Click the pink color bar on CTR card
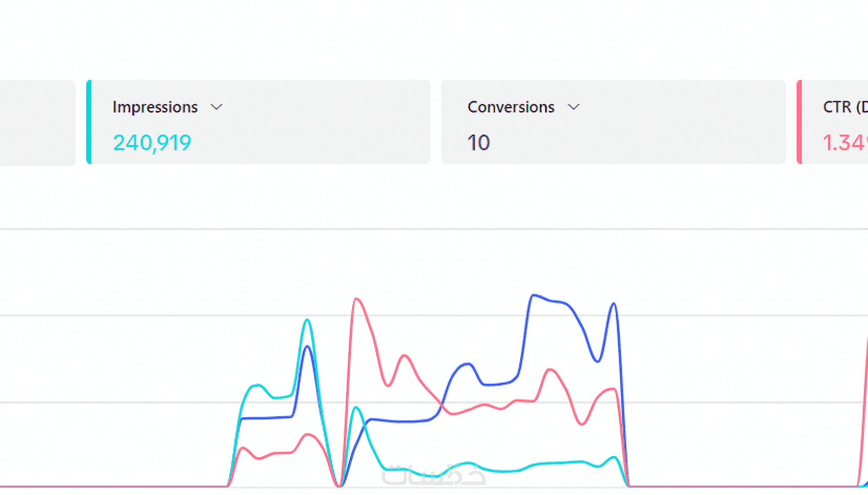This screenshot has width=868, height=495. 799,122
